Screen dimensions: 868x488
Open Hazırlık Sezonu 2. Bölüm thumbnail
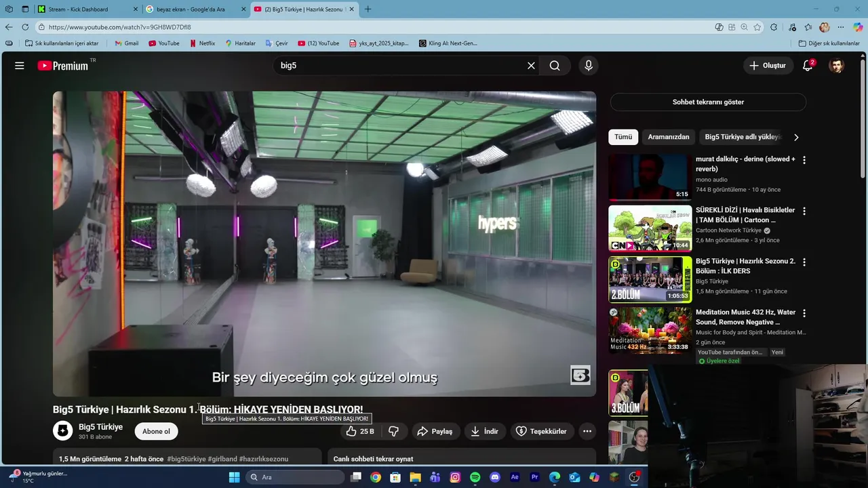tap(650, 279)
